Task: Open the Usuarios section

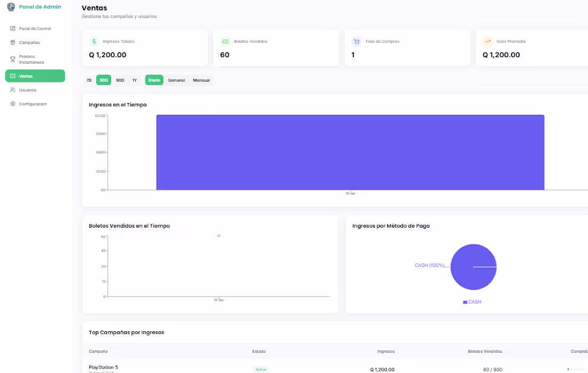Action: click(x=35, y=90)
